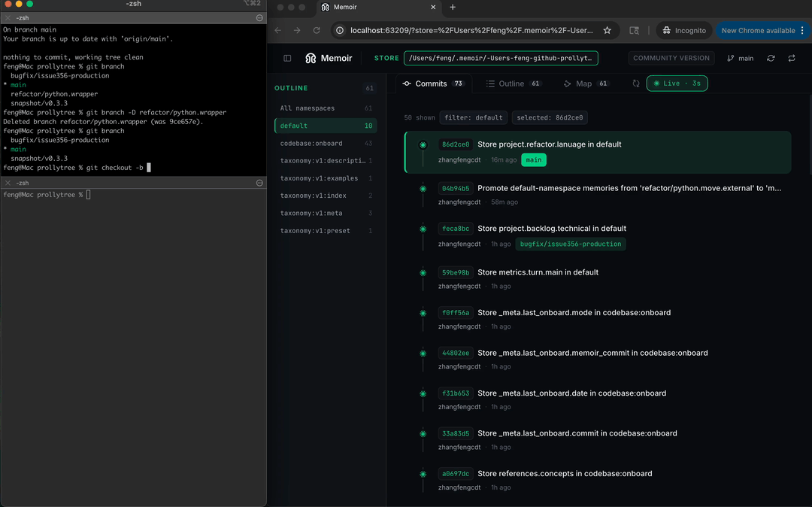Viewport: 812px width, 507px height.
Task: Open bottom terminal pane options menu icon
Action: [259, 183]
